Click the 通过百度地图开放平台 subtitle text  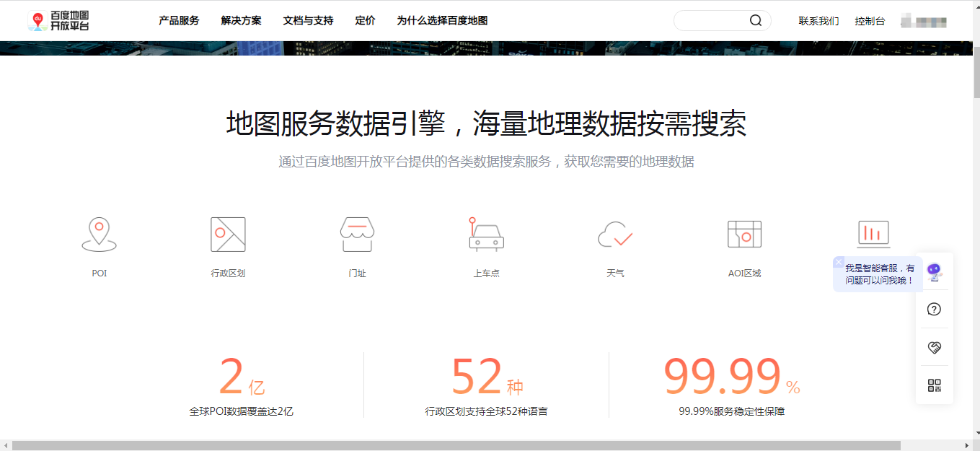click(x=486, y=162)
